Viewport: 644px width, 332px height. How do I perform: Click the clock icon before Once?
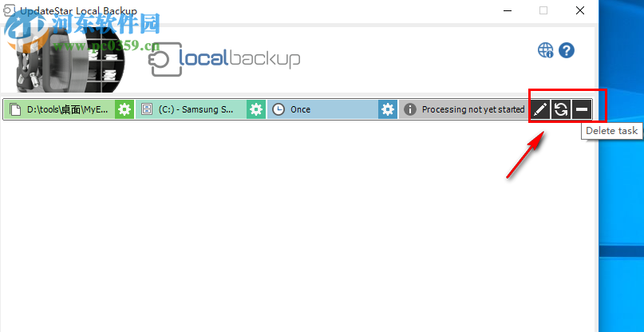[279, 109]
